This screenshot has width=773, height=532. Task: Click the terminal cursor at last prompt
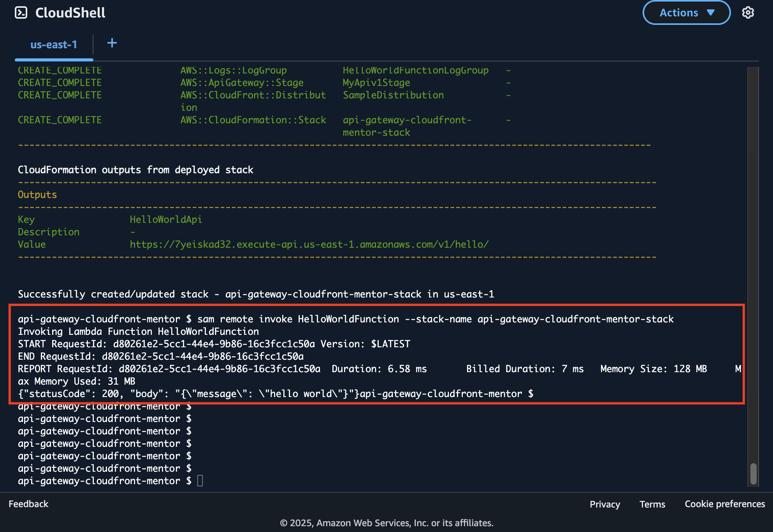coord(200,481)
